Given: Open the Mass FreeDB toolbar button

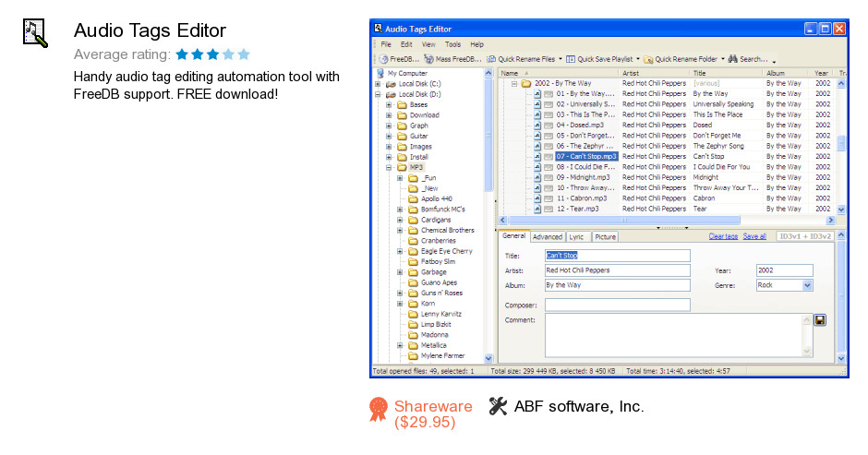Looking at the screenshot, I should (x=452, y=59).
